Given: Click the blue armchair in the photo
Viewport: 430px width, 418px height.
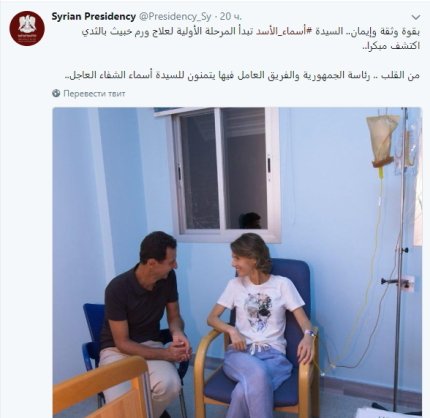Looking at the screenshot, I should 257,338.
